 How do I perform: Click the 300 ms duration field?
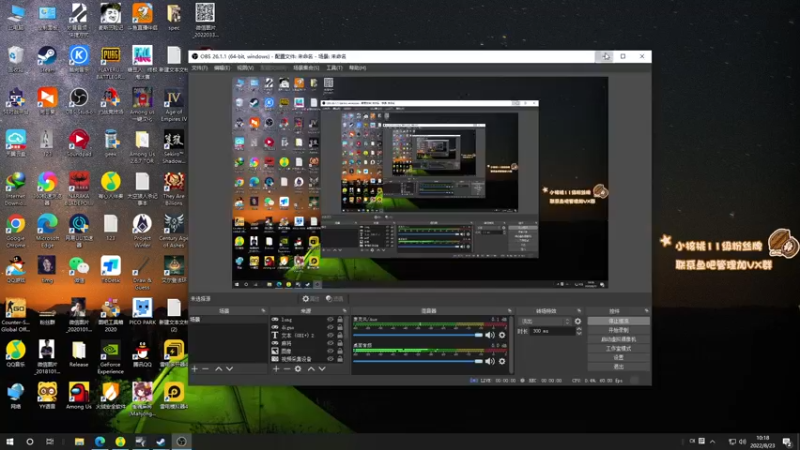pos(552,331)
